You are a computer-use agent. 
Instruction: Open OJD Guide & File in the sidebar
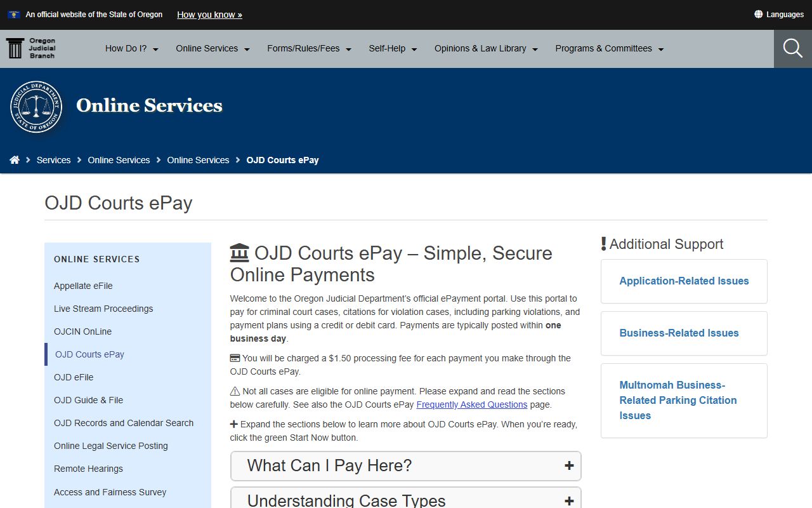click(88, 400)
